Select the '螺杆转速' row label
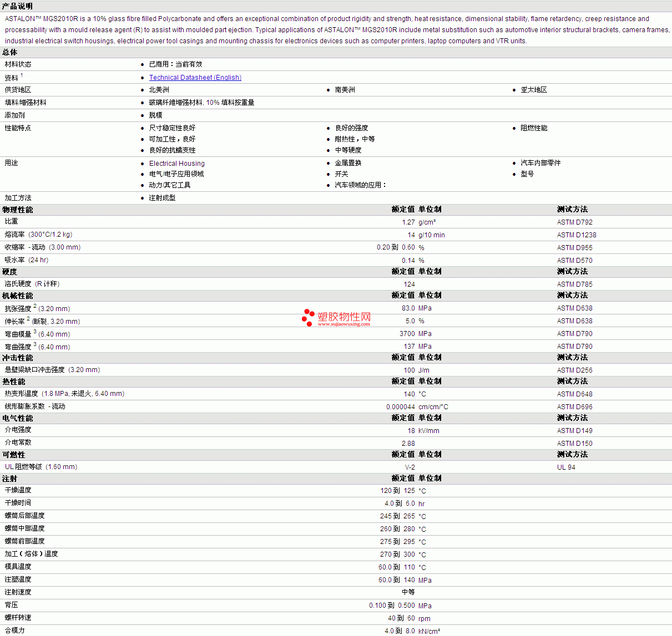672x636 pixels. click(x=18, y=618)
